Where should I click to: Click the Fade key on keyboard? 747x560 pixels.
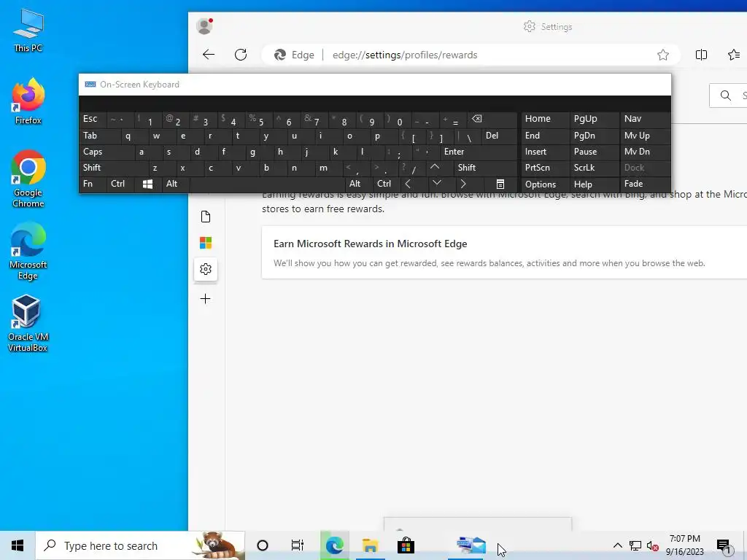(x=645, y=184)
